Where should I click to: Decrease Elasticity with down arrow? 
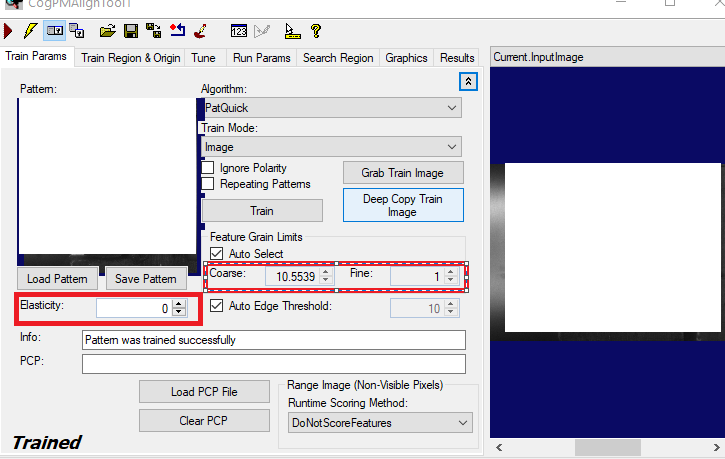pos(179,312)
